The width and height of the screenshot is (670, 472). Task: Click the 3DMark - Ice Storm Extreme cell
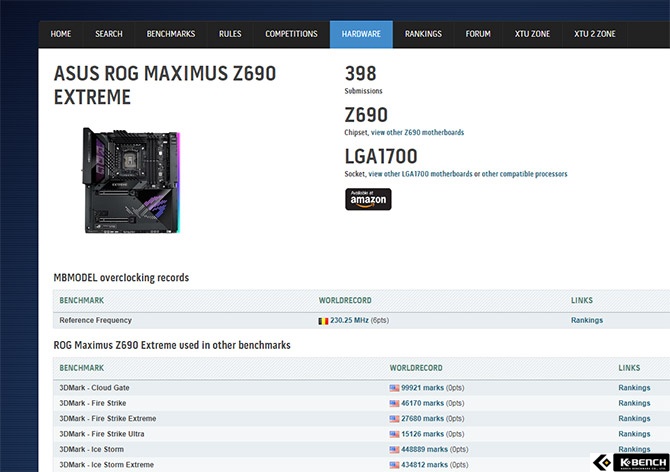click(x=106, y=465)
